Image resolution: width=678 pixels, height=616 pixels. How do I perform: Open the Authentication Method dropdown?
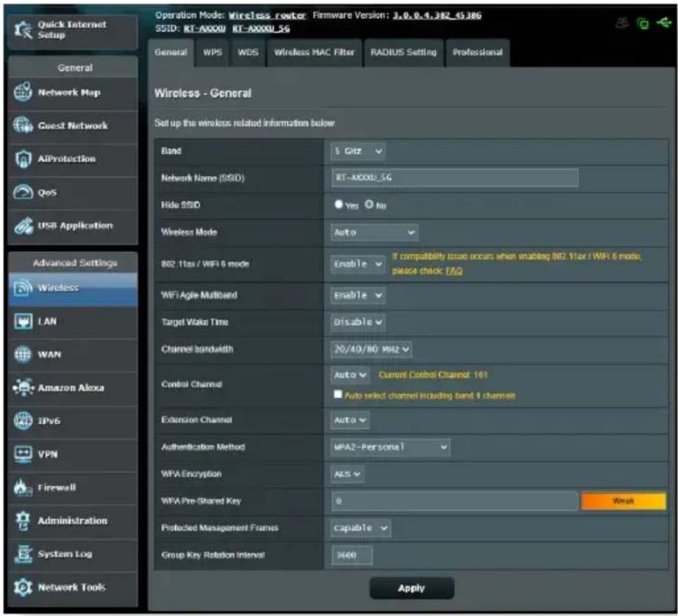pos(390,447)
